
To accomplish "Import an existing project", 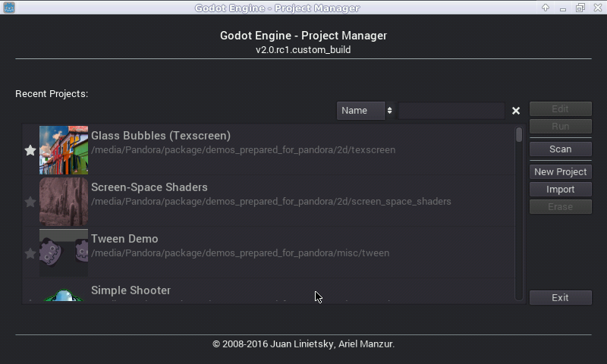I will [560, 189].
